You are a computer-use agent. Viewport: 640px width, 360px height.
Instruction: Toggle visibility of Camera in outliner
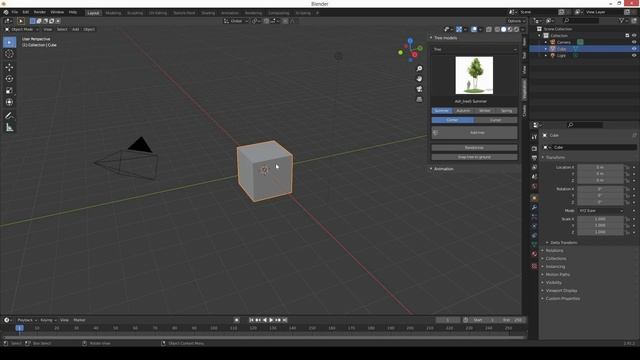click(x=634, y=42)
